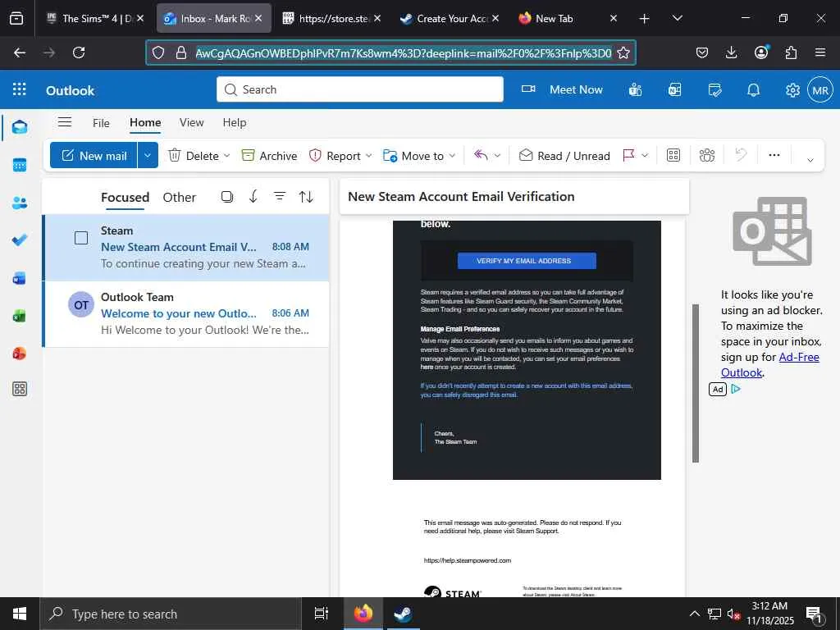Expand the Move to dropdown arrow
This screenshot has width=840, height=630.
[452, 156]
